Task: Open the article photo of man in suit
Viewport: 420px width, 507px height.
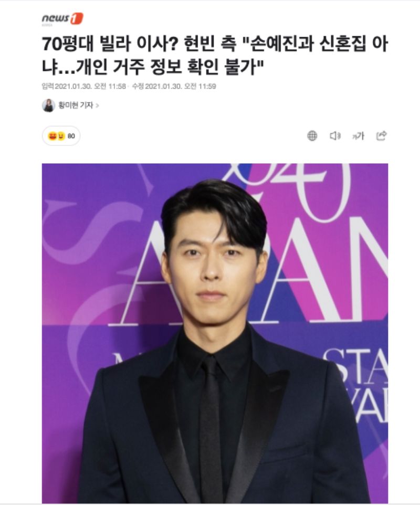Action: (215, 333)
